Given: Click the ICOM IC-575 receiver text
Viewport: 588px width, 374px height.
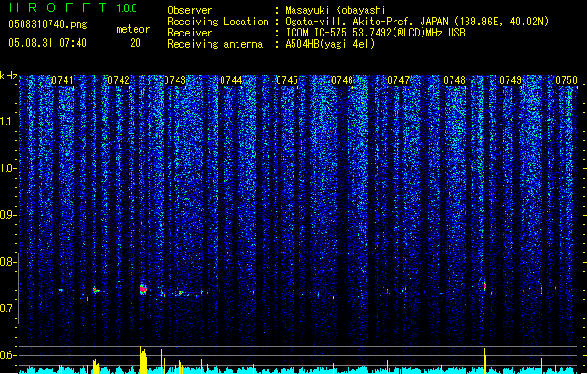Looking at the screenshot, I should coord(375,33).
